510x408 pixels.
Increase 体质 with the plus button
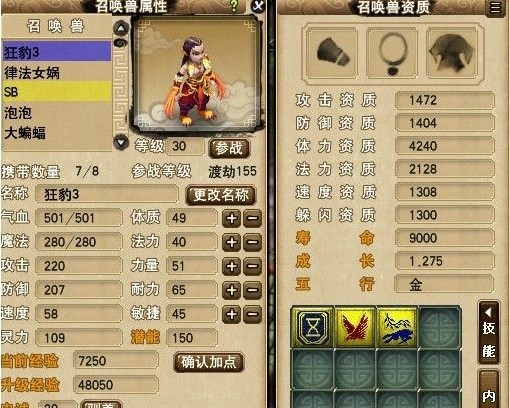coord(231,218)
